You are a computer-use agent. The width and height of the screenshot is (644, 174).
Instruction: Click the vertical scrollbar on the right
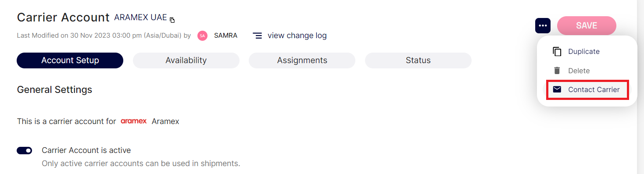[640, 87]
